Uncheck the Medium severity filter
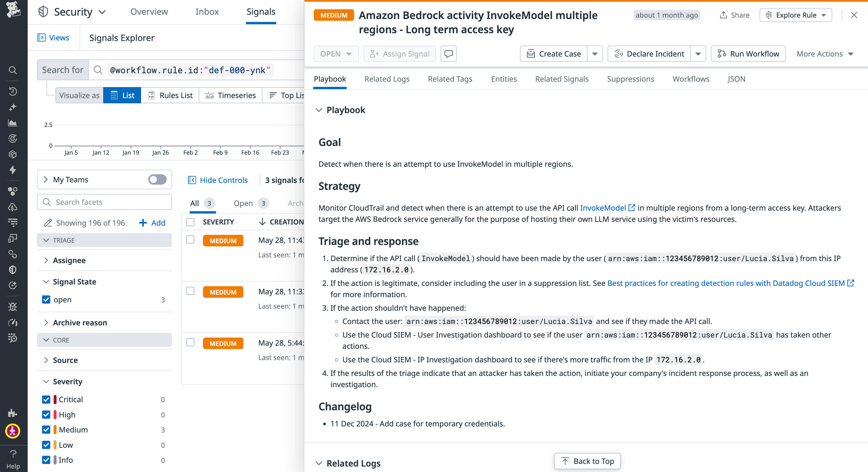 point(46,430)
